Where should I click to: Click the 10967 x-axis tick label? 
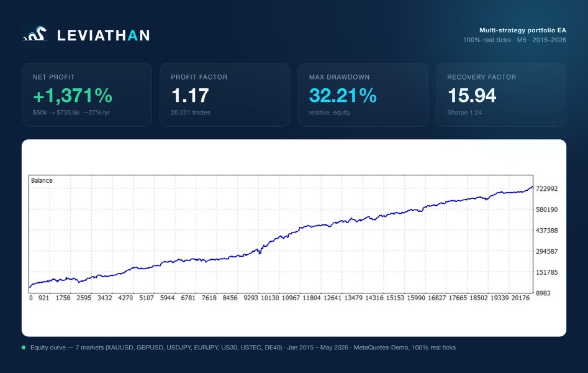(x=291, y=298)
